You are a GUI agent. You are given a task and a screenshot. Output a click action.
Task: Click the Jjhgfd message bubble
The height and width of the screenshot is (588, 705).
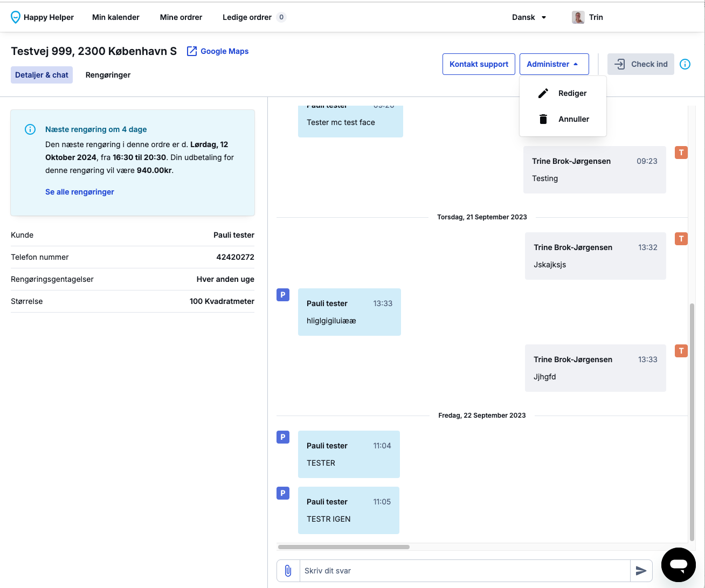point(596,368)
